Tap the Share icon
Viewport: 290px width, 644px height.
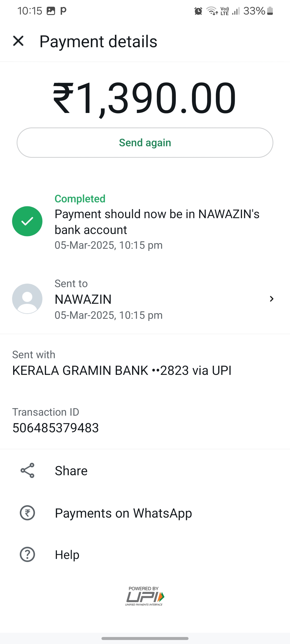coord(27,470)
